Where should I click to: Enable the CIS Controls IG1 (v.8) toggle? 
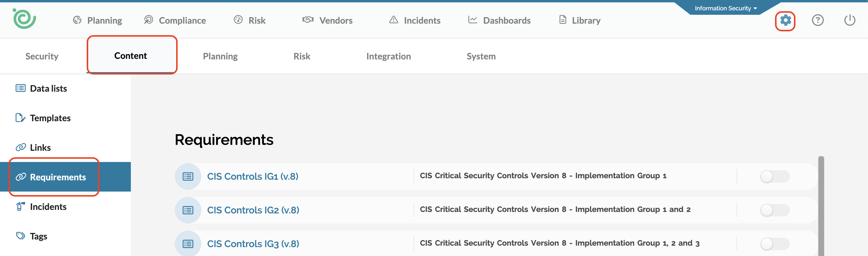pyautogui.click(x=774, y=176)
